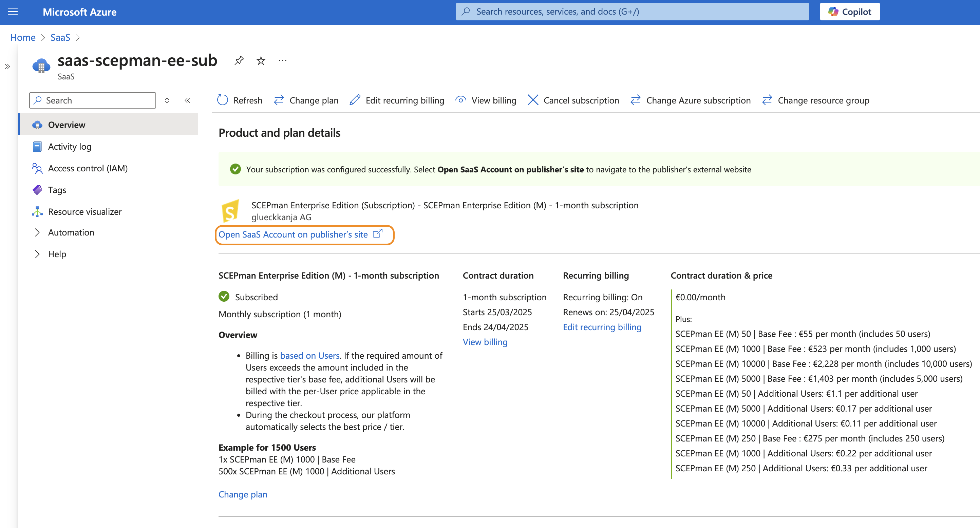980x528 pixels.
Task: Add resource to favorites star
Action: coord(261,60)
